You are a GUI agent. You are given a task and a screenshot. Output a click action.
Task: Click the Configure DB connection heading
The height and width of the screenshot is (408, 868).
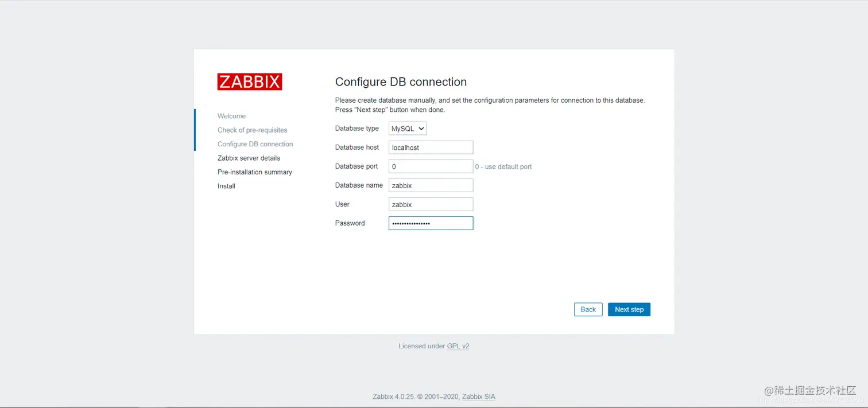(401, 82)
